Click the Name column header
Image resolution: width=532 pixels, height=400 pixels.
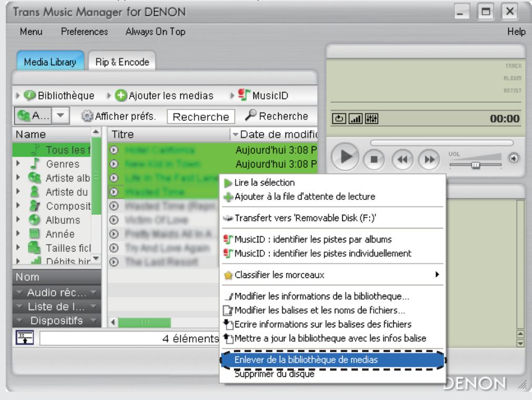click(x=52, y=134)
